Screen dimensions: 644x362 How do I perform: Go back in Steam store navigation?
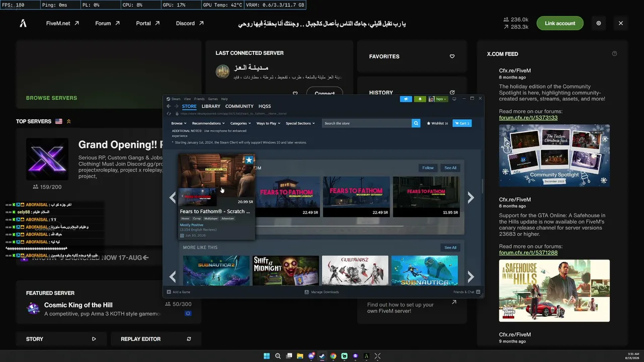pos(169,106)
